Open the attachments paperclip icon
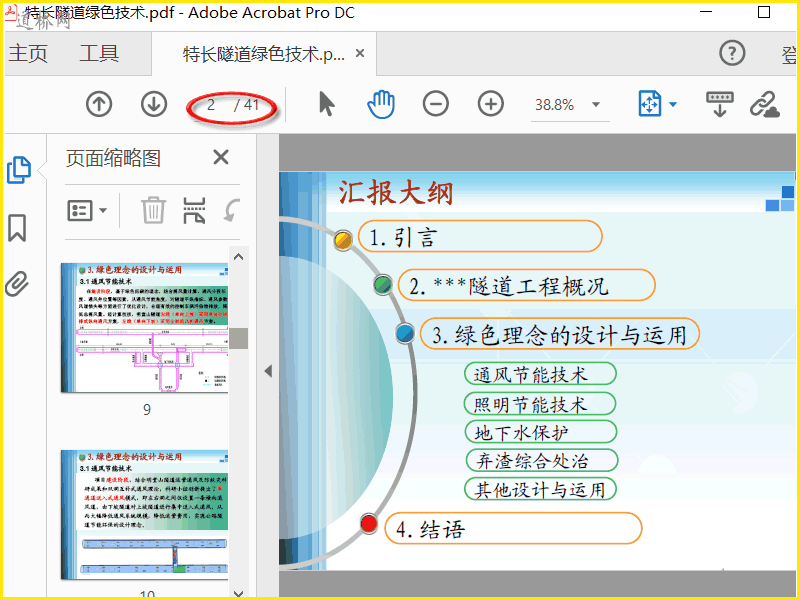This screenshot has height=600, width=800. point(17,284)
